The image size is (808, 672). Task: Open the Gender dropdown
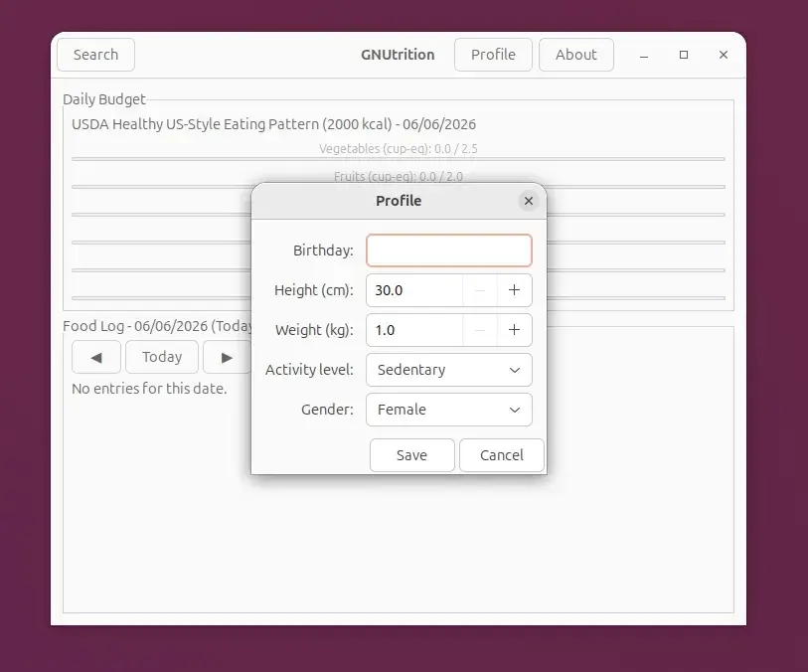449,410
